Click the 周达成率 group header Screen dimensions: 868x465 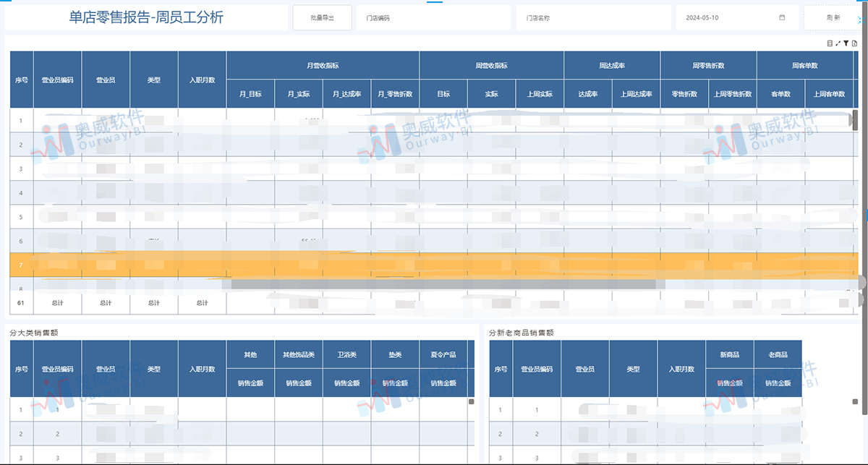click(x=612, y=65)
